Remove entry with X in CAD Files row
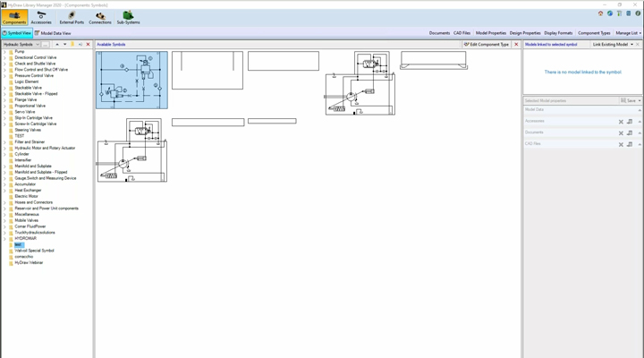644x358 pixels. click(x=621, y=144)
